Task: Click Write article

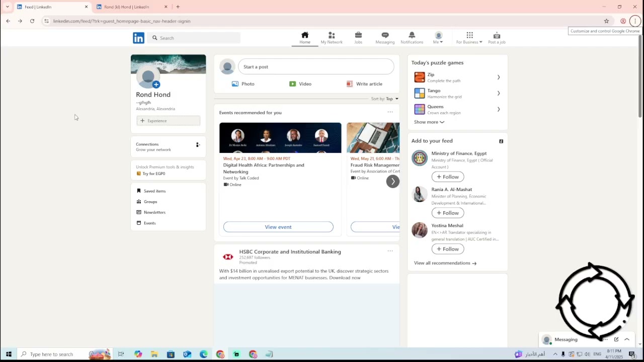Action: click(x=364, y=84)
